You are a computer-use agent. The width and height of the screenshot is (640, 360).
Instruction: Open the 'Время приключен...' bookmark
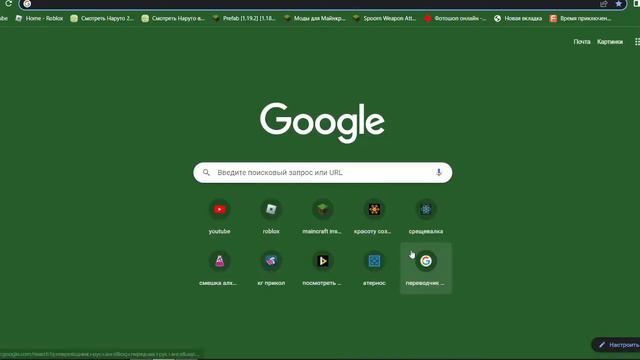coord(580,18)
